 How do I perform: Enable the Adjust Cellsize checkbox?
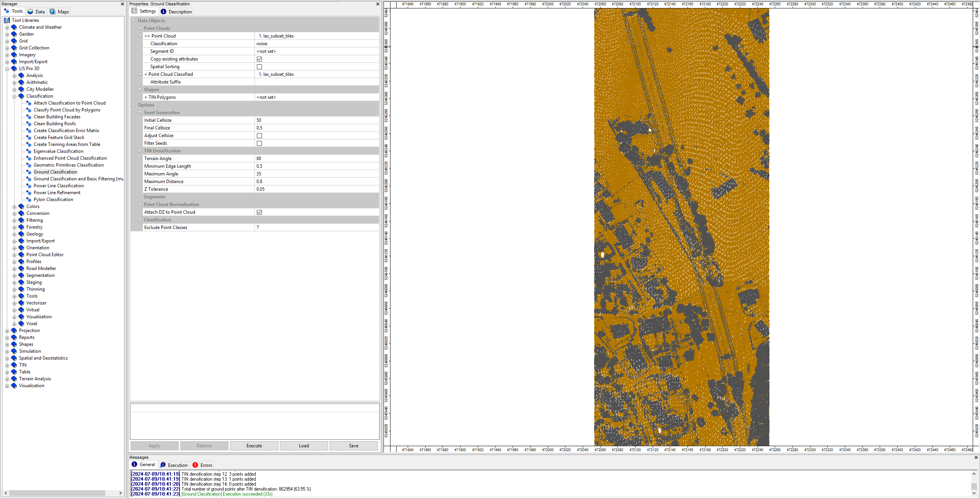click(x=259, y=136)
